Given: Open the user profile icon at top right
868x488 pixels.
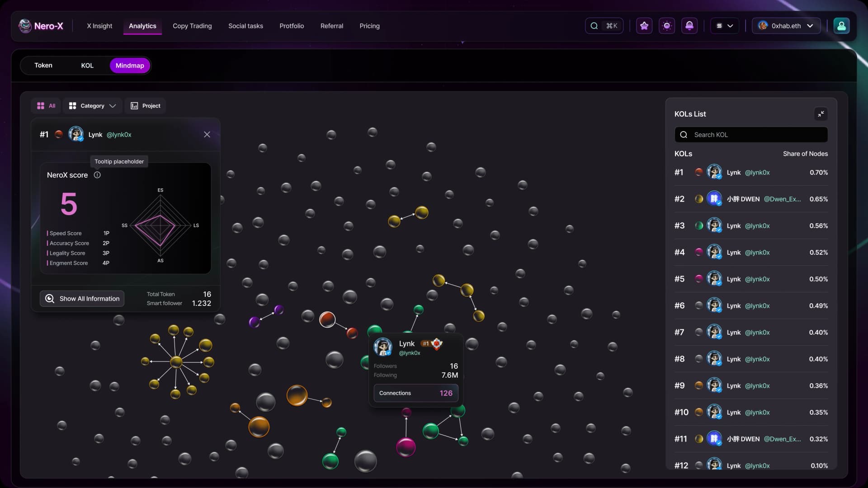Looking at the screenshot, I should click(841, 26).
